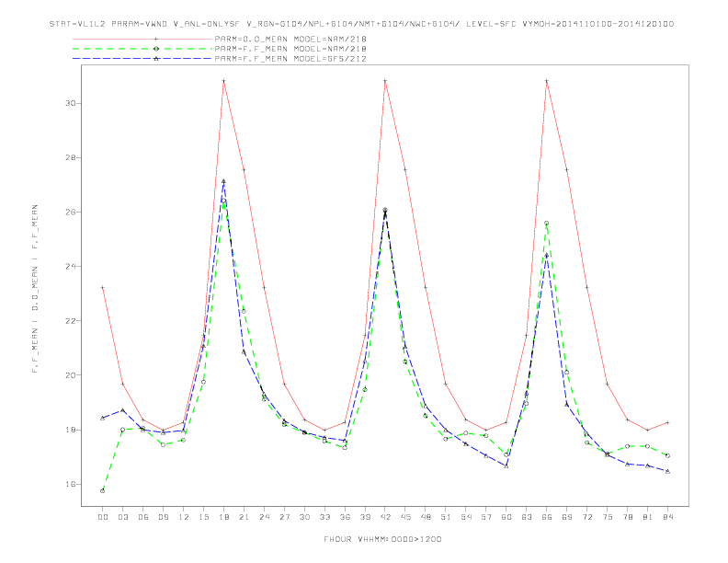Click the green dashed legend line sample
Screen dimensions: 728x563
pos(142,49)
